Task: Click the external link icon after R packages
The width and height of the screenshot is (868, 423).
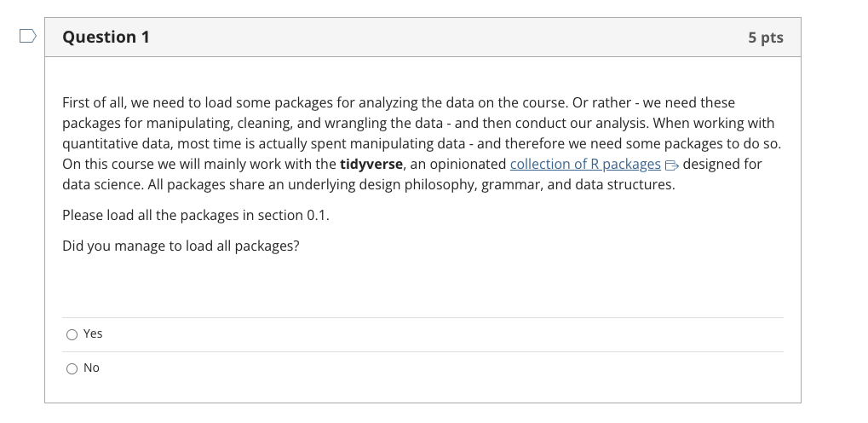Action: 671,165
